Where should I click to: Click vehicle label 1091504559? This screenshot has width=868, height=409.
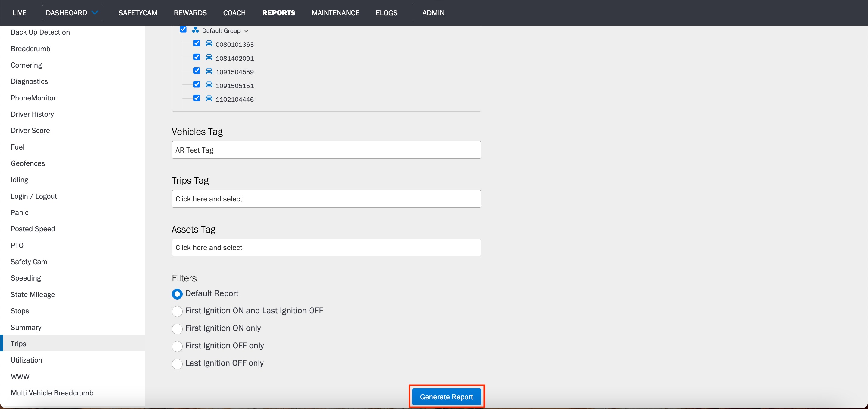pos(234,72)
